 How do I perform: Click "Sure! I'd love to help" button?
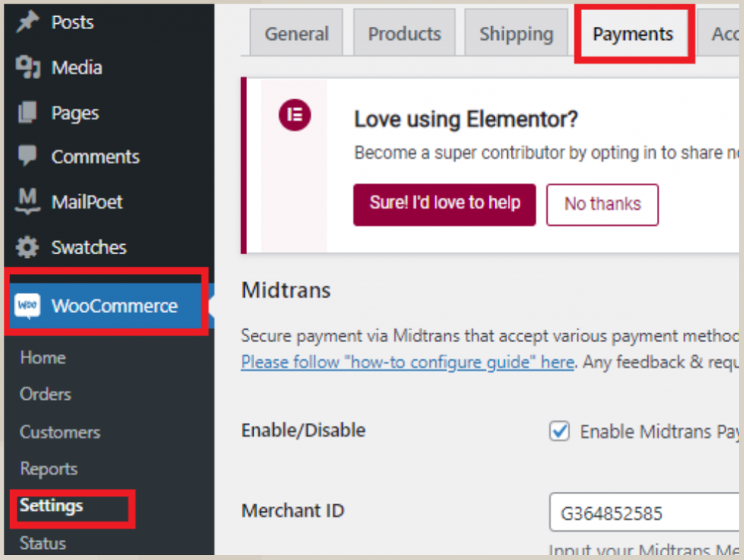445,204
